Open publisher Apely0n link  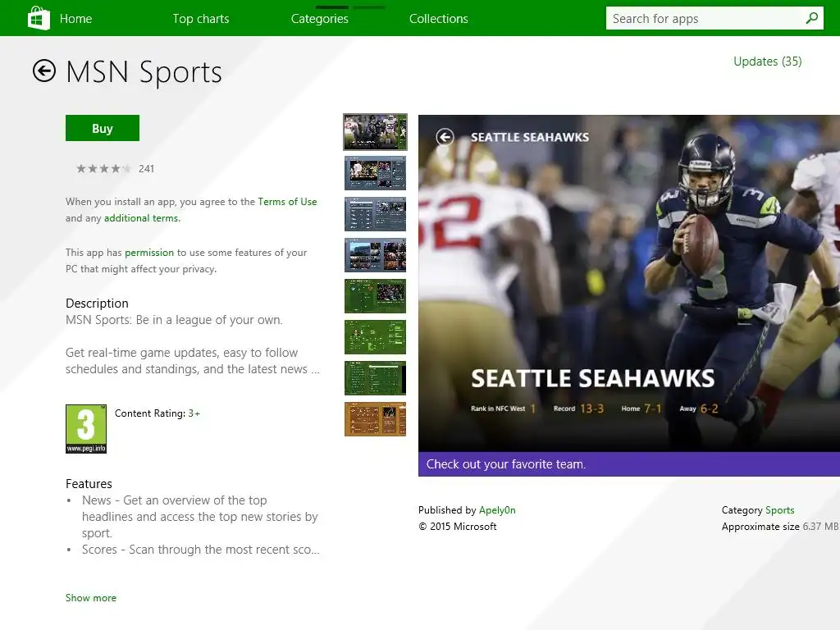click(x=497, y=510)
